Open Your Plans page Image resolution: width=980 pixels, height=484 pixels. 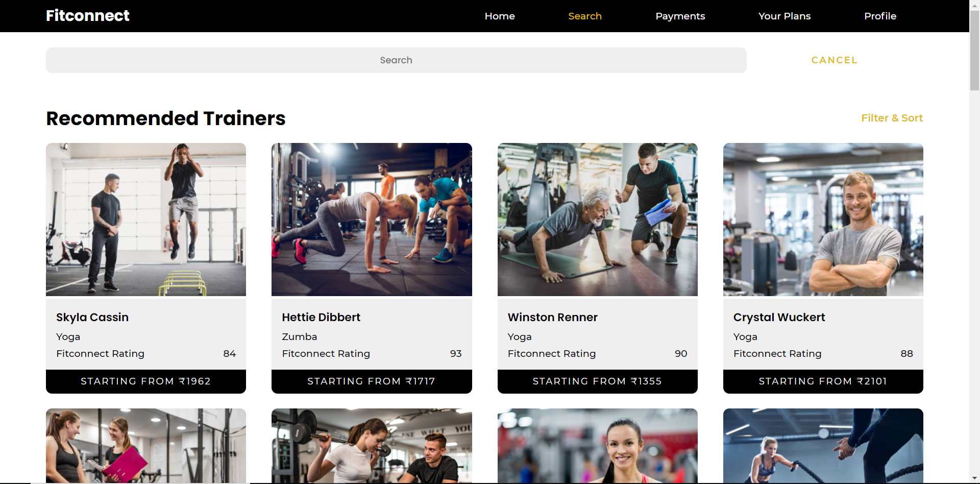[785, 16]
